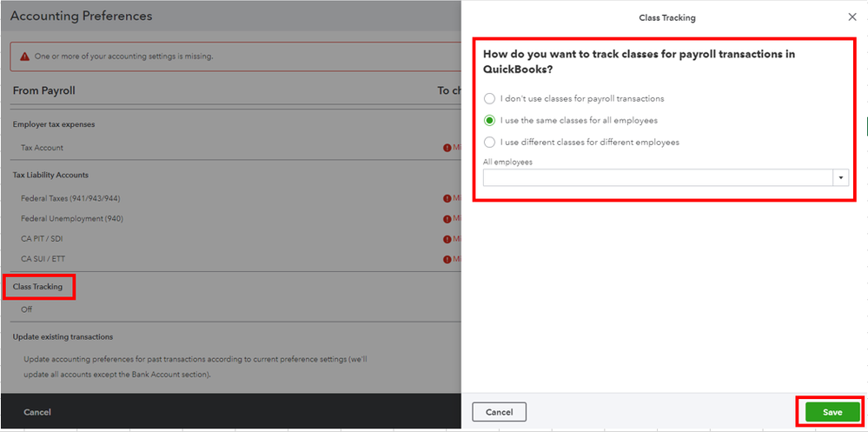The height and width of the screenshot is (432, 868).
Task: Click the Update existing transactions heading
Action: click(63, 336)
